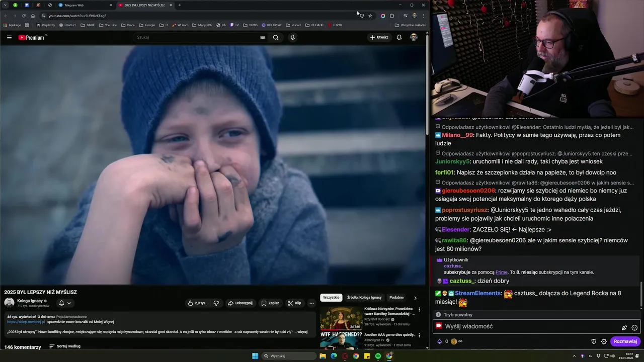Create a clip with the Klip button
The height and width of the screenshot is (362, 644).
point(294,303)
